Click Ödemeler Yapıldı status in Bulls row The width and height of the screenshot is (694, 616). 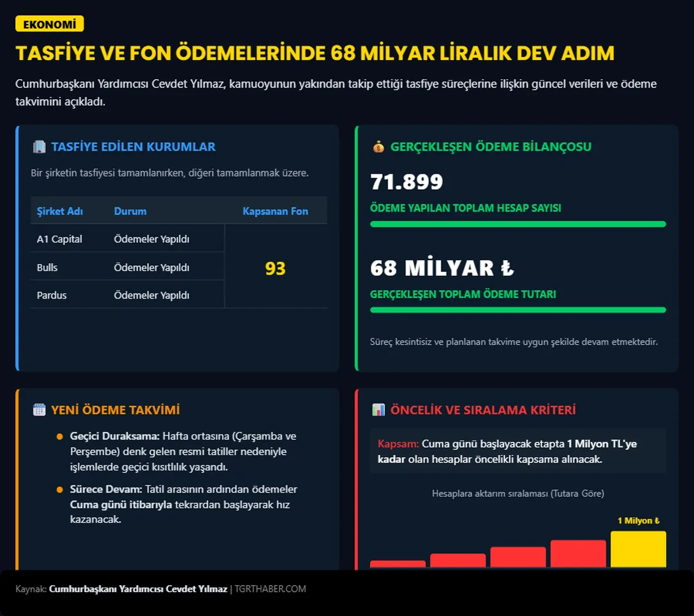tap(152, 268)
